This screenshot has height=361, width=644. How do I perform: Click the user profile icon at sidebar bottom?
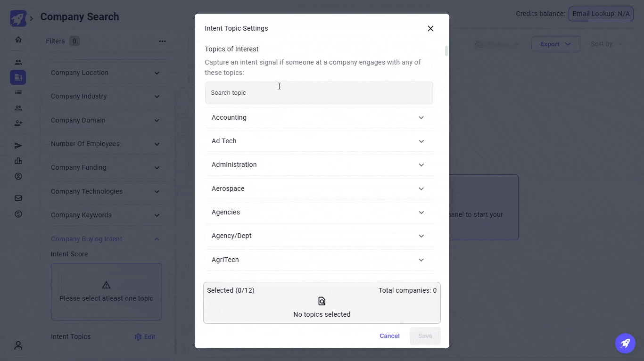pos(18,345)
